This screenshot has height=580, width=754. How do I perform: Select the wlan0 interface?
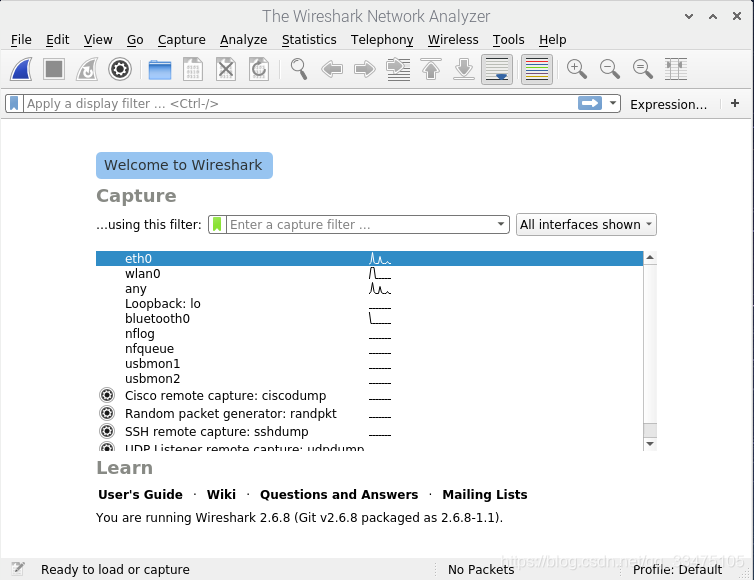(369, 274)
